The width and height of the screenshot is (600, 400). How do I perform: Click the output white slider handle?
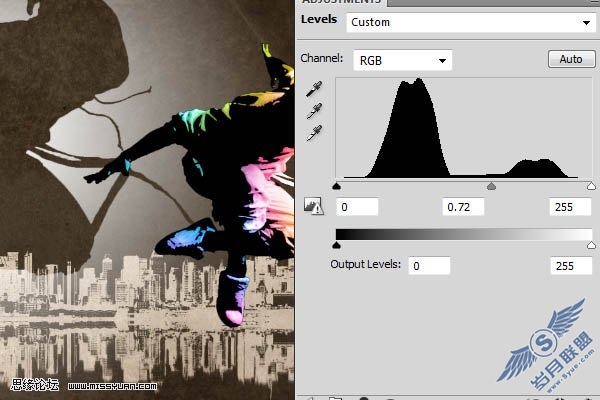tap(591, 245)
